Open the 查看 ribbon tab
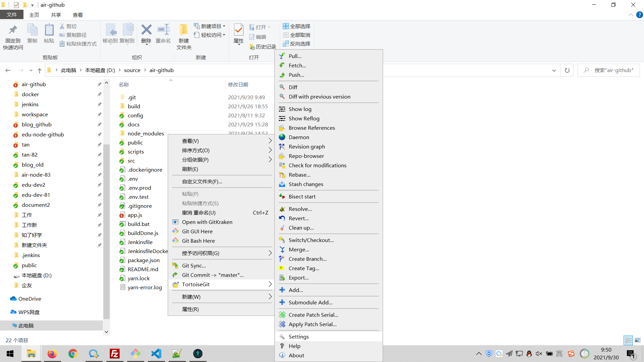This screenshot has width=644, height=362. click(77, 15)
